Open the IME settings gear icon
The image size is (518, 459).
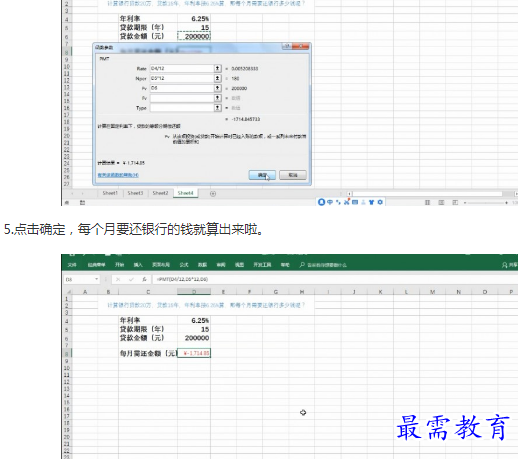coord(380,202)
